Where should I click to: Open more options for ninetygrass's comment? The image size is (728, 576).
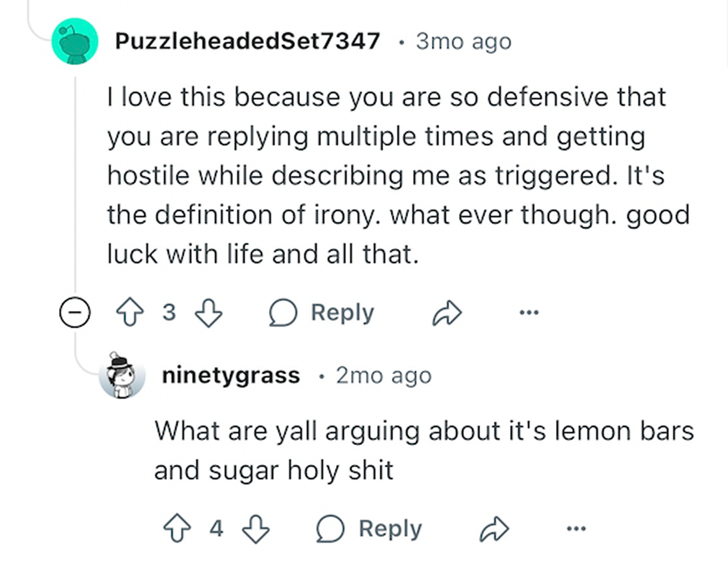coord(576,529)
